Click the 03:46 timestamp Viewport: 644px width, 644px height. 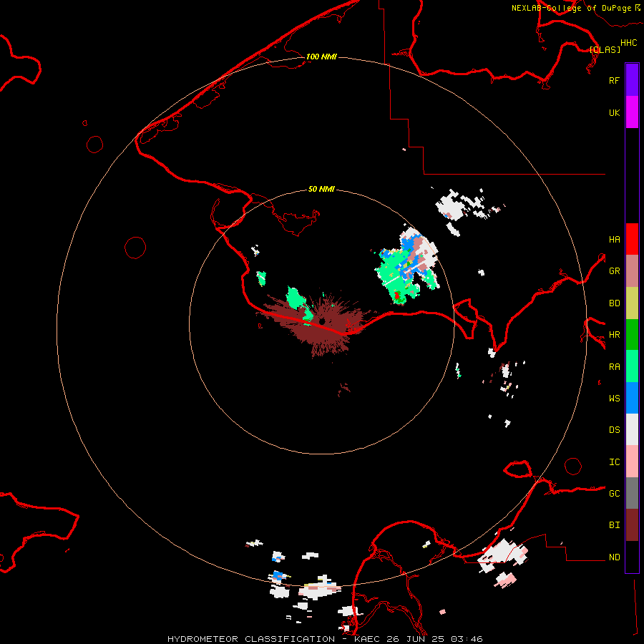coord(466,639)
